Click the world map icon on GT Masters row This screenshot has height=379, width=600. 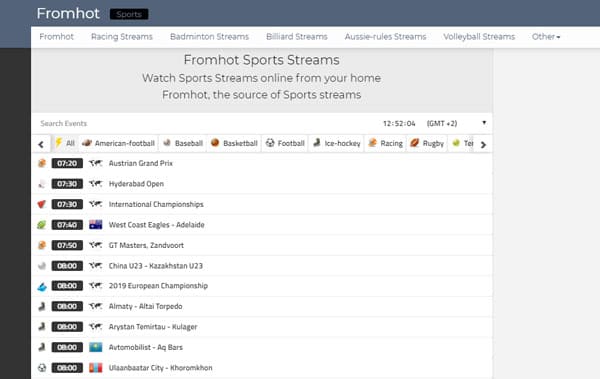[96, 245]
